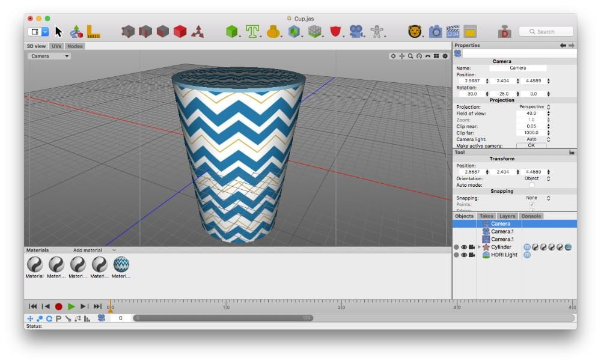Click the blue camera snapshot render icon

click(x=435, y=31)
